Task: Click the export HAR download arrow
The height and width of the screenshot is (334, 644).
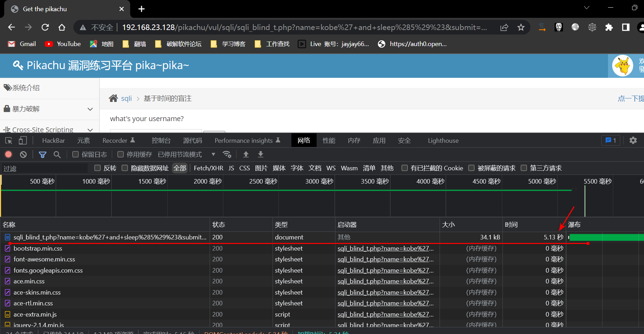Action: [261, 154]
